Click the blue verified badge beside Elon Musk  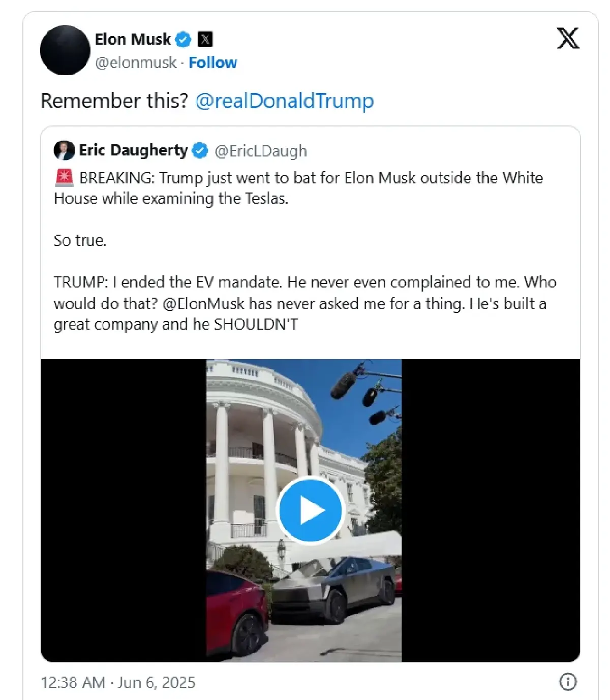[183, 39]
